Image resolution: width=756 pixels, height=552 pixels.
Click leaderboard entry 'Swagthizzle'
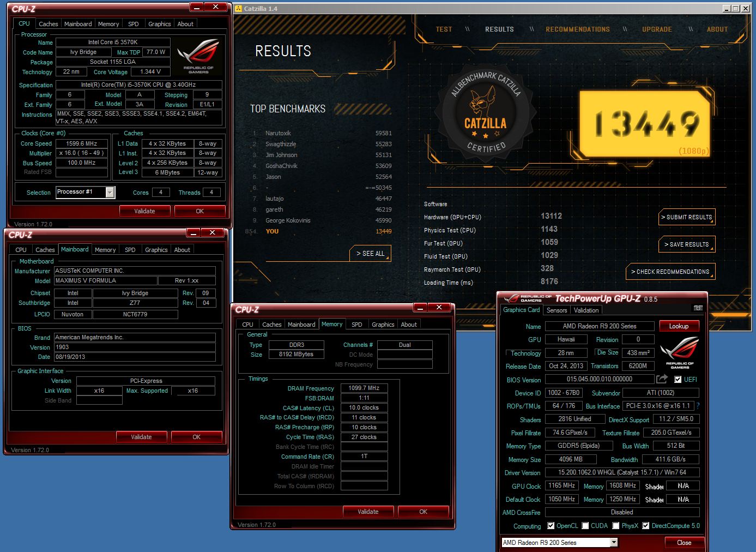[x=281, y=144]
